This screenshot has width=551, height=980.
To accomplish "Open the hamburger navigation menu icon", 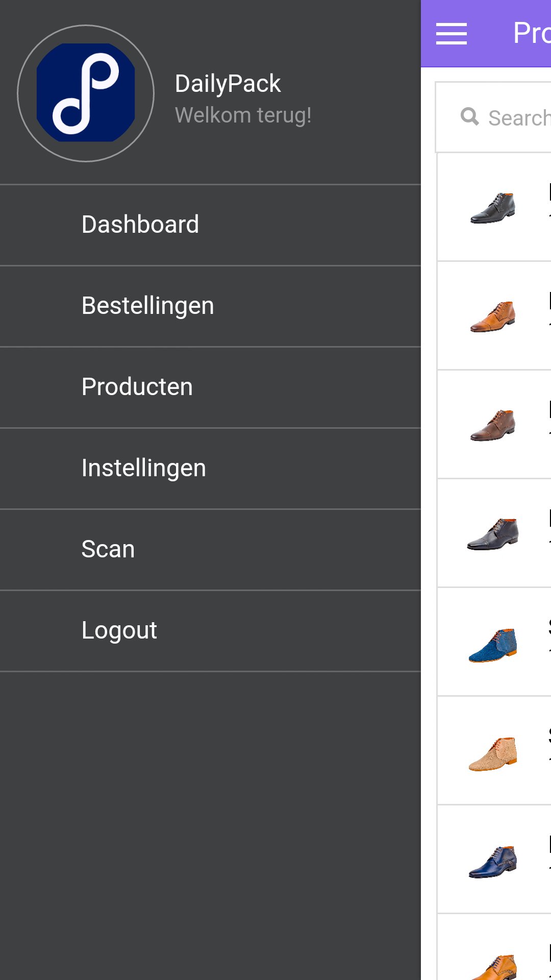I will tap(451, 33).
